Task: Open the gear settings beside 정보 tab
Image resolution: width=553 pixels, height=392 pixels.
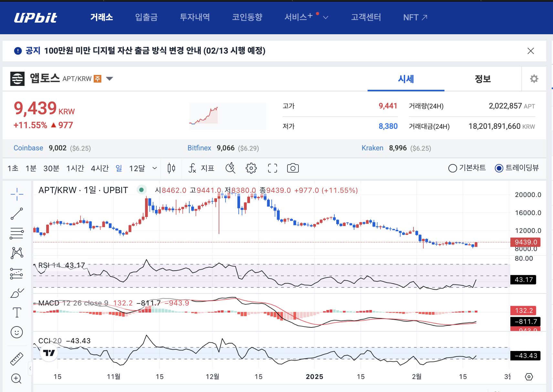Action: tap(534, 79)
